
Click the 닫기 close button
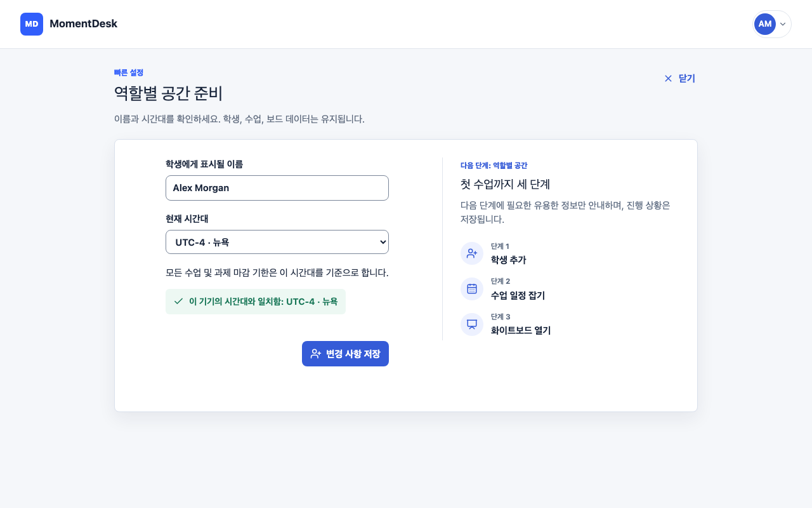click(x=679, y=78)
